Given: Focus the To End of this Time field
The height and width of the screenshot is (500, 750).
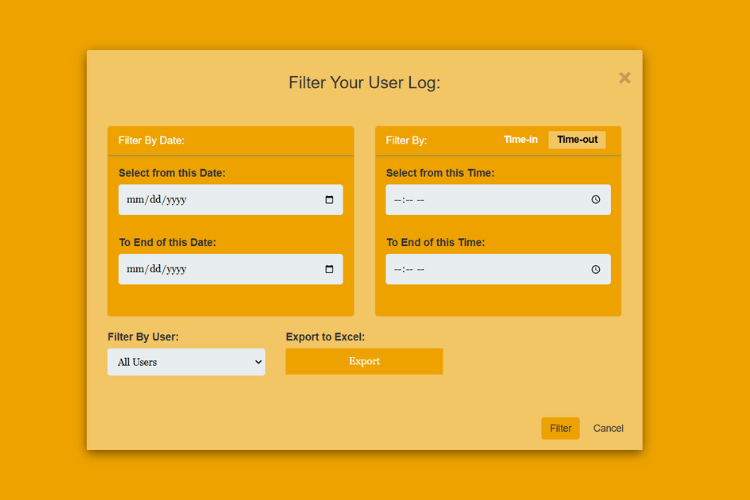Looking at the screenshot, I should 498,269.
